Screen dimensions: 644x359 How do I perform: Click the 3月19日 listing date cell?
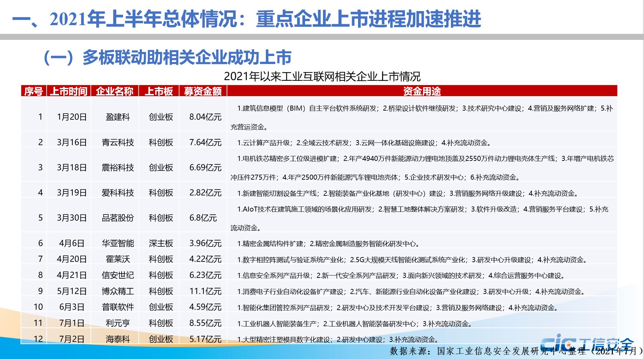72,193
